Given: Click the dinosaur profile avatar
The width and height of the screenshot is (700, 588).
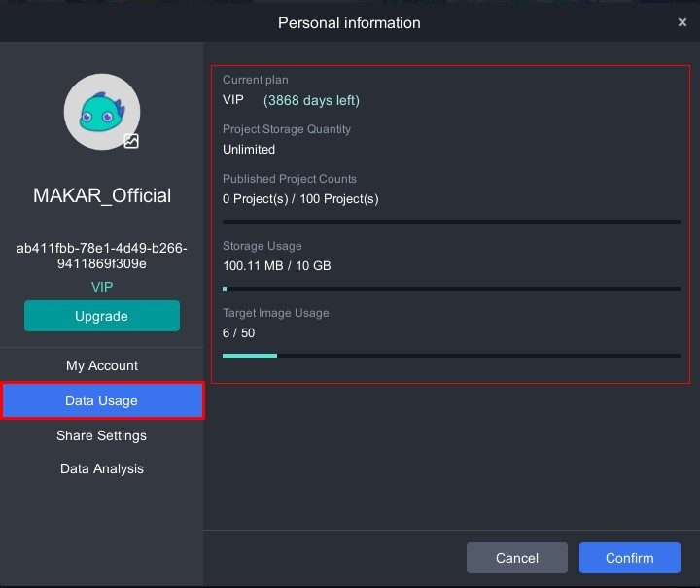Looking at the screenshot, I should (x=101, y=111).
